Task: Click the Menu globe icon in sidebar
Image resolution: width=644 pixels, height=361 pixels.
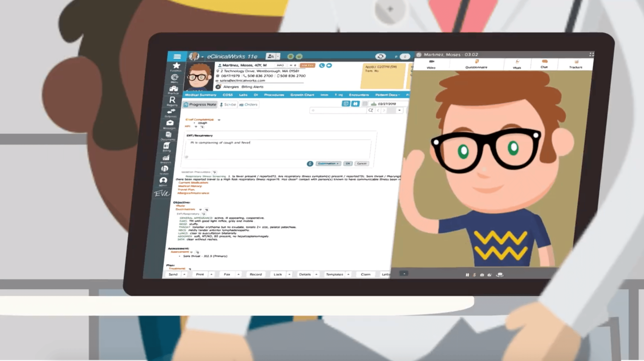Action: (x=175, y=78)
